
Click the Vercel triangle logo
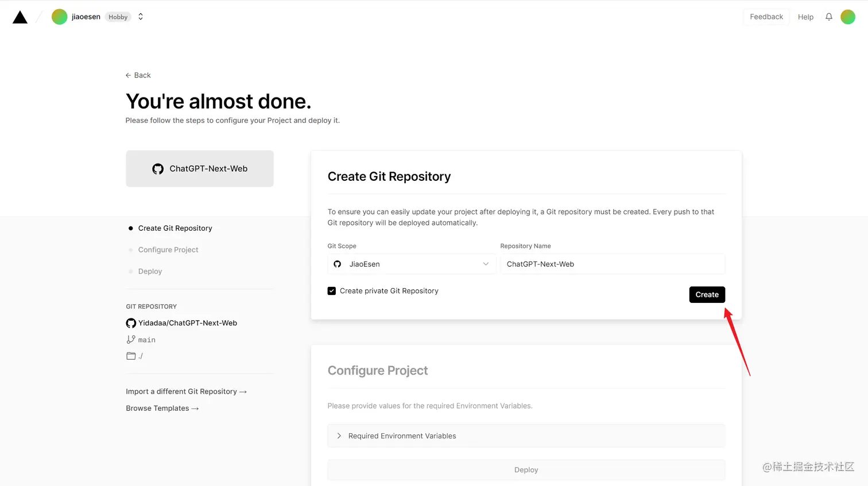coord(20,17)
